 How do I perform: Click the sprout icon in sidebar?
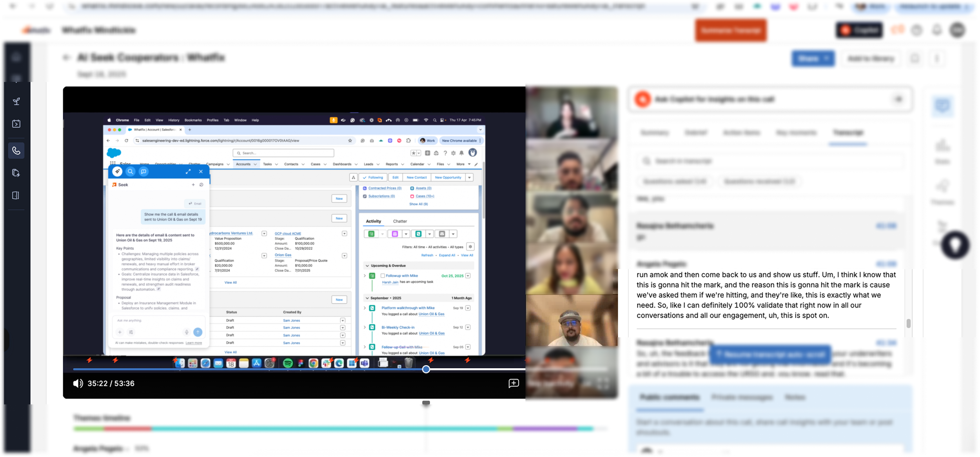pos(16,102)
